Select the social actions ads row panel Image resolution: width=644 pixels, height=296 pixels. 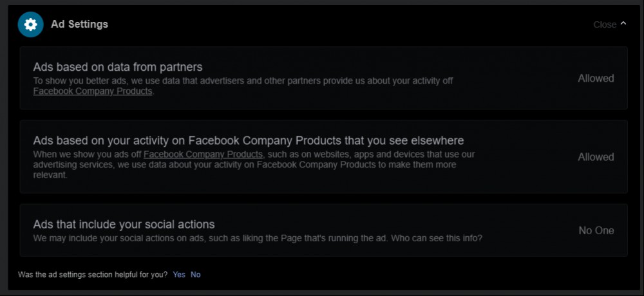click(x=324, y=230)
